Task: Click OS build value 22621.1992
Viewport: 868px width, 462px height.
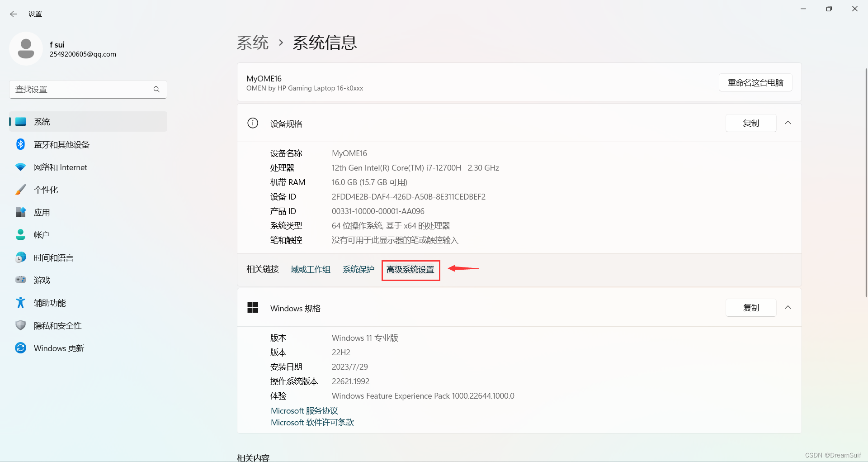Action: pos(351,381)
